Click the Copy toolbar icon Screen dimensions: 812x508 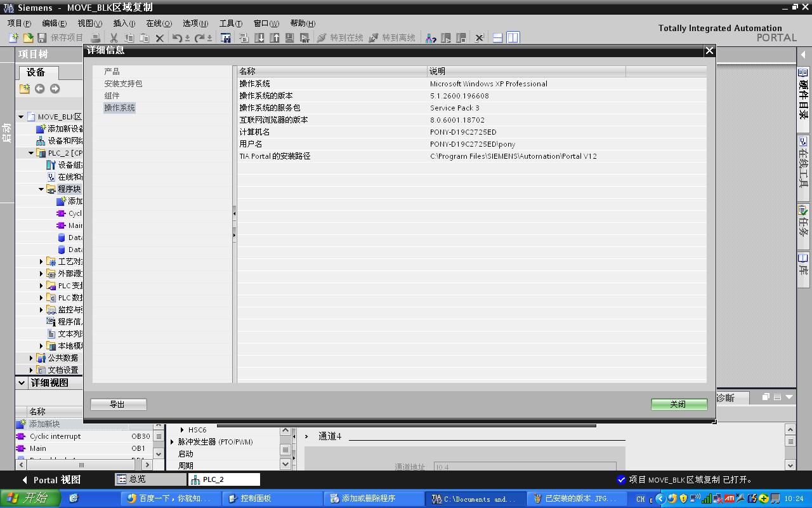click(129, 38)
